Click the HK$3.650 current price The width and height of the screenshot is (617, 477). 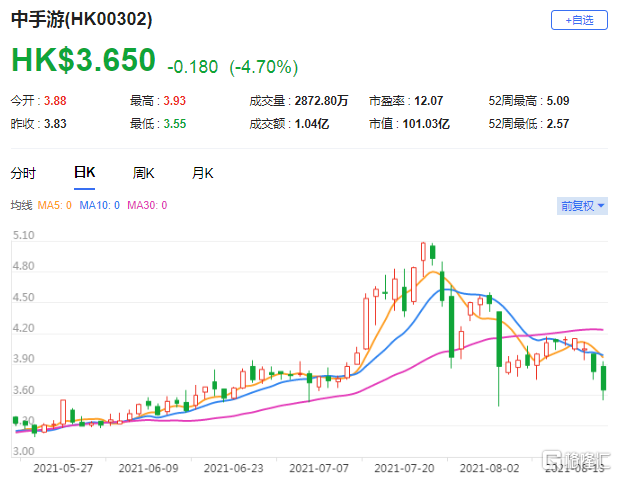click(x=83, y=60)
